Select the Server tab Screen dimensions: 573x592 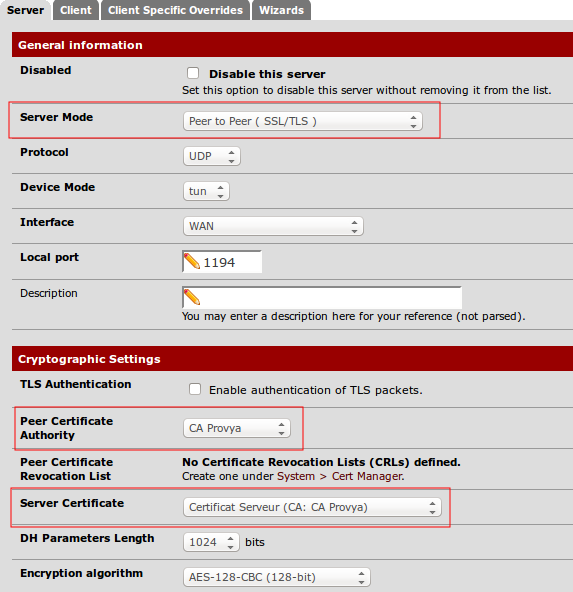click(26, 10)
